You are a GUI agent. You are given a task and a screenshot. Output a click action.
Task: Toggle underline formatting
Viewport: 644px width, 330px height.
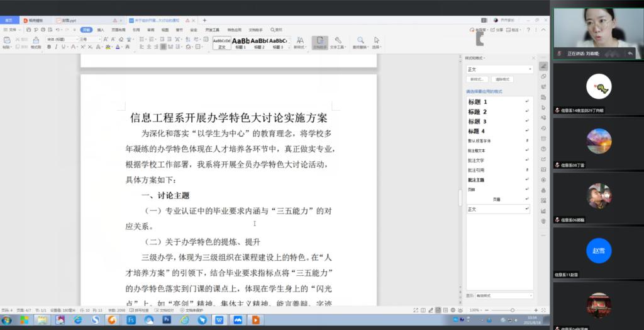[64, 47]
